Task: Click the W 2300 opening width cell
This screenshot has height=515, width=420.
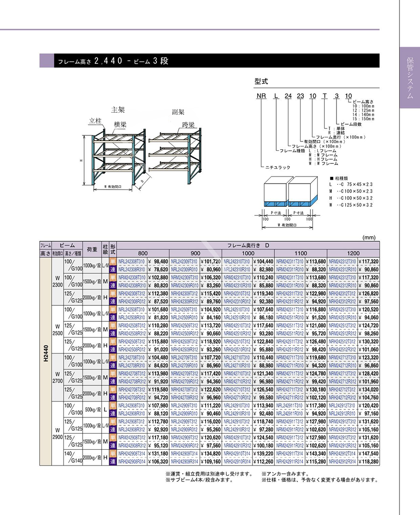Action: point(57,282)
